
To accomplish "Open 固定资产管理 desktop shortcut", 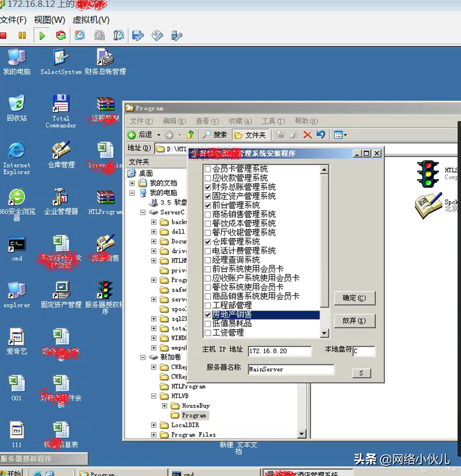I will [61, 295].
